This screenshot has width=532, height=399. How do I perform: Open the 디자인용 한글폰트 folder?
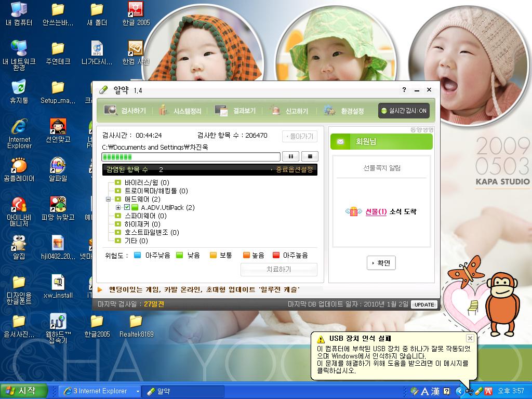[19, 289]
